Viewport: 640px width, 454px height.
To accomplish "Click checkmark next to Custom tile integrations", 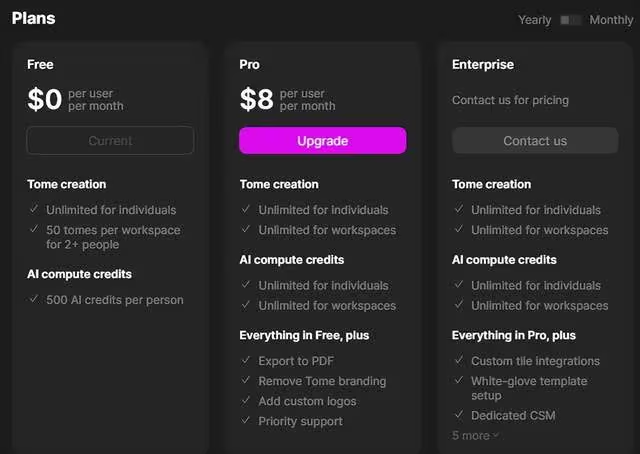I will point(459,361).
